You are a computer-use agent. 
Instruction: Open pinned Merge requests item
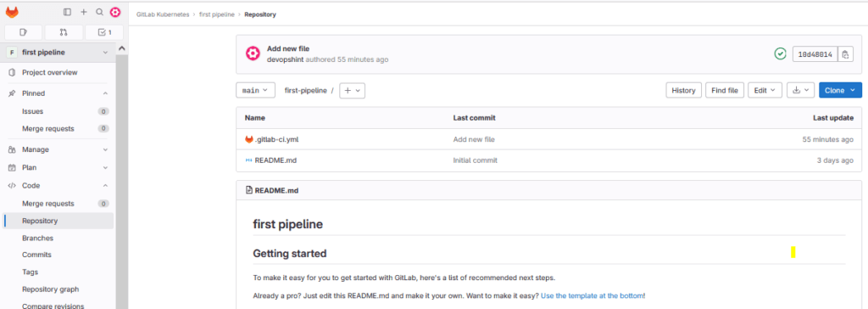coord(58,129)
